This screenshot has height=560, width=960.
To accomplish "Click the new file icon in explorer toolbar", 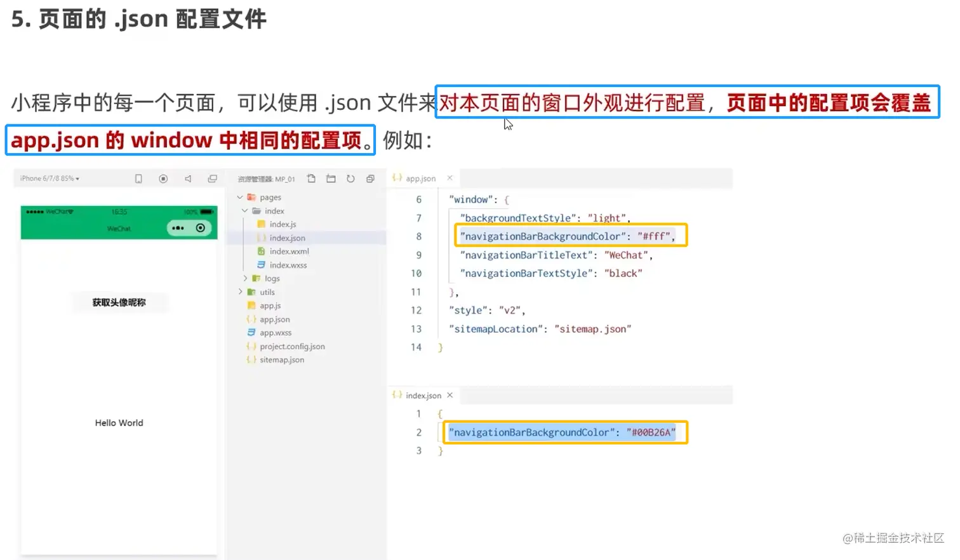I will (311, 179).
